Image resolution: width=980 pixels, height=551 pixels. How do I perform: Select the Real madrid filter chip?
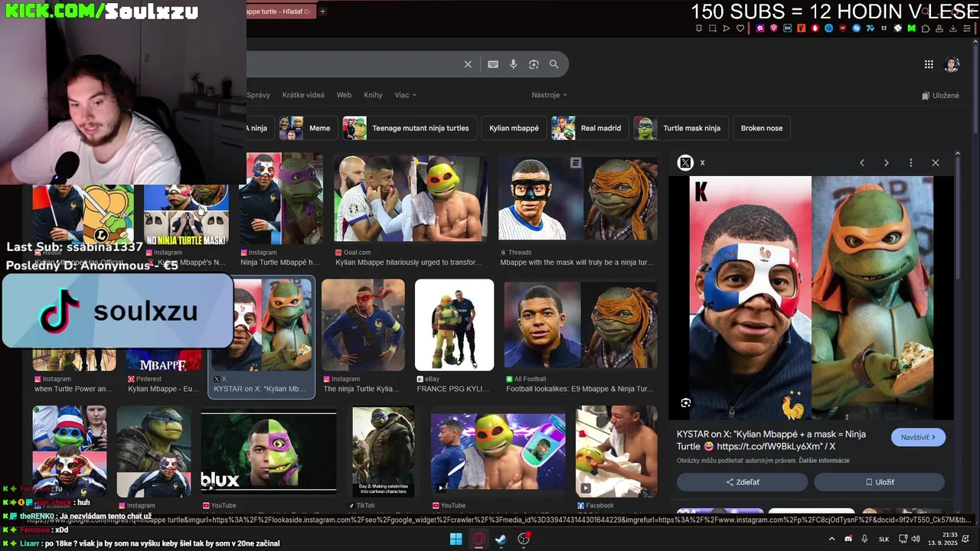[590, 128]
